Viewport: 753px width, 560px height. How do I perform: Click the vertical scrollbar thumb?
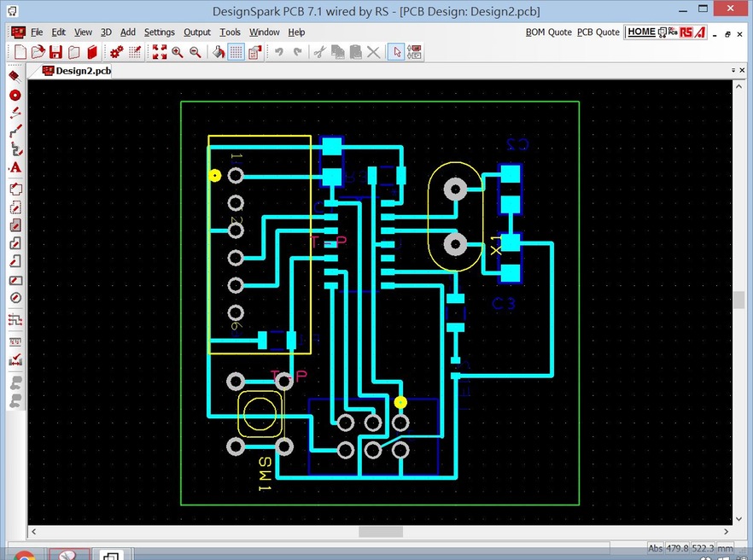tap(738, 300)
